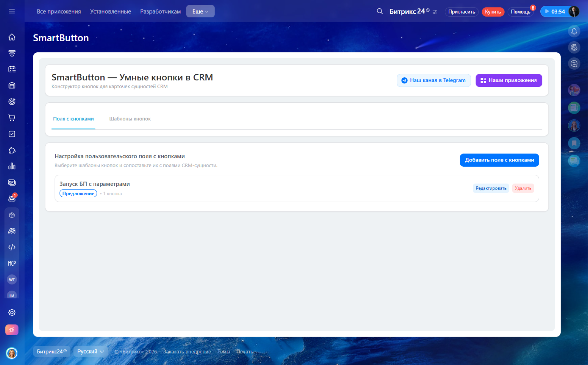Click the Запуск БП с параметрами title

95,184
